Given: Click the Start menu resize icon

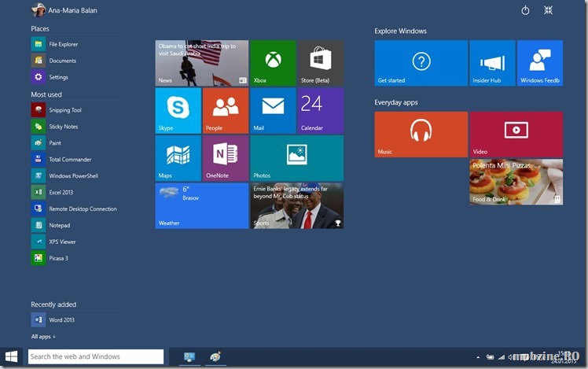Looking at the screenshot, I should click(548, 10).
